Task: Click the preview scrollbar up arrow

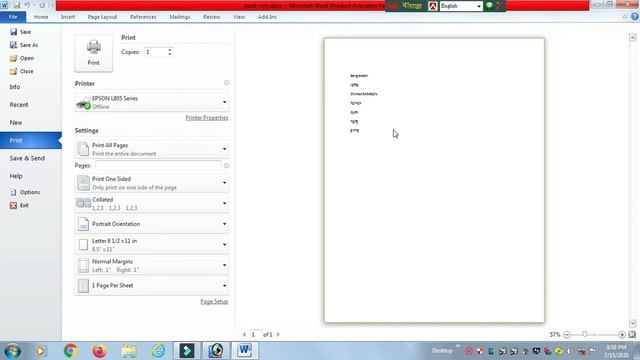Action: point(632,37)
